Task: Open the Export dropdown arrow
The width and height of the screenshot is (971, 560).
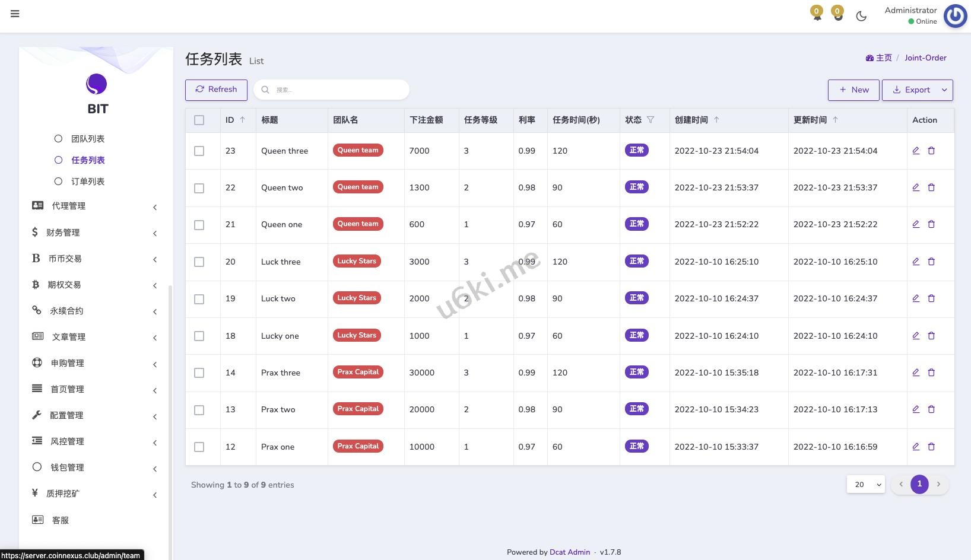Action: 944,90
